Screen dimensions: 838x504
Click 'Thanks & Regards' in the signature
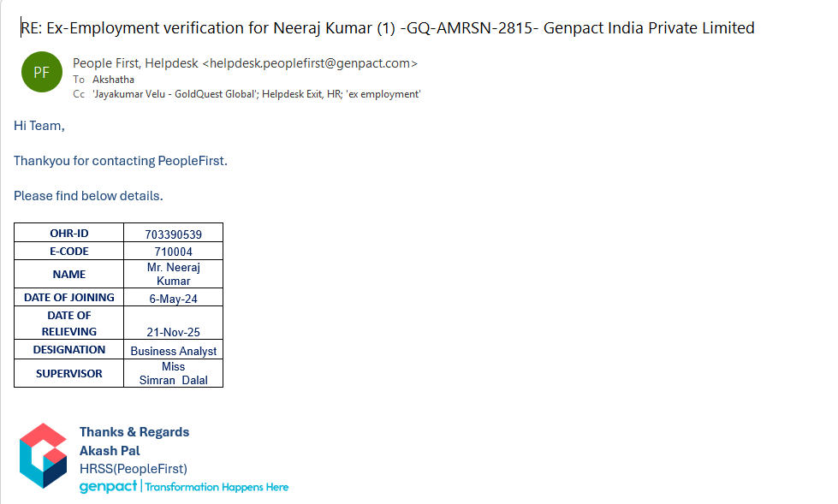pos(134,432)
